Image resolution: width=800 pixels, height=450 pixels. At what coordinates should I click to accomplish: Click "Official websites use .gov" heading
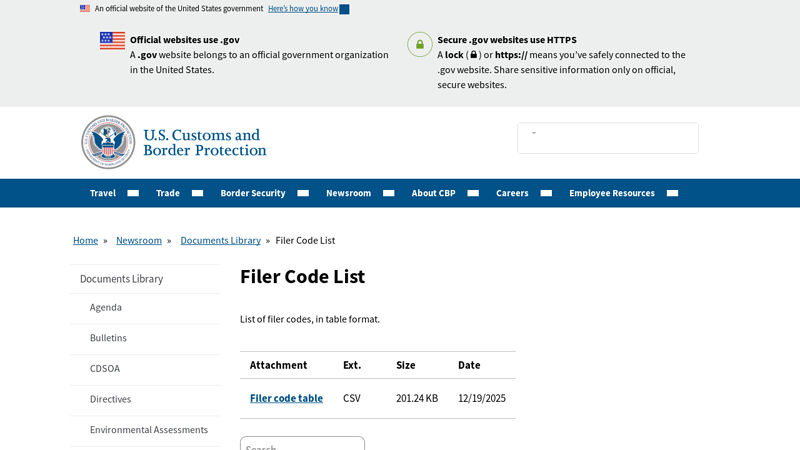point(184,40)
